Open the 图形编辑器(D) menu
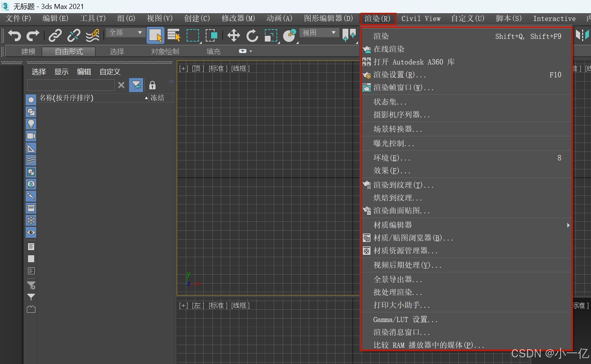Screen dimensions: 591x364 coord(328,18)
